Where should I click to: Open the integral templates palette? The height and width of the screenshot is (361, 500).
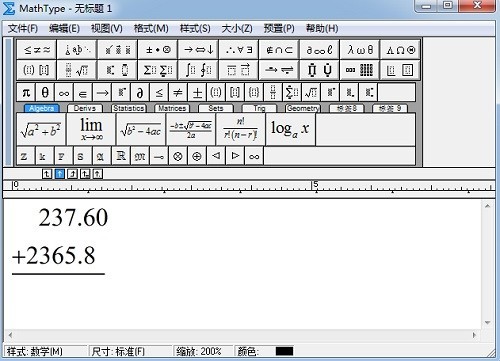pyautogui.click(x=199, y=70)
